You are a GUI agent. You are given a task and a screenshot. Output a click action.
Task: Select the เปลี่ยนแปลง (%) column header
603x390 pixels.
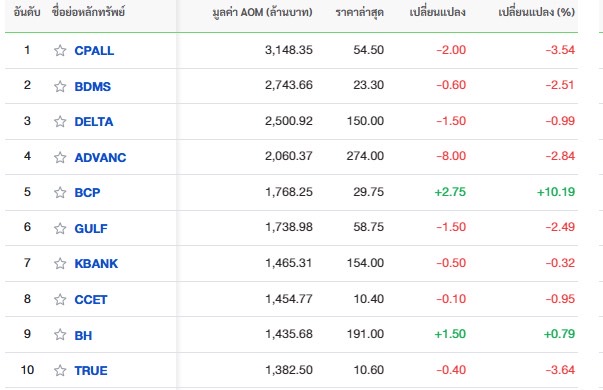536,12
